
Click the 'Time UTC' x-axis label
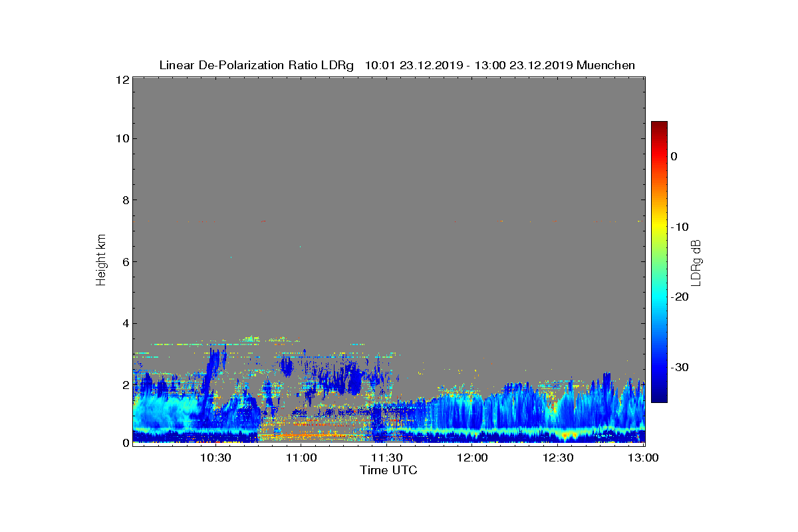tap(389, 470)
